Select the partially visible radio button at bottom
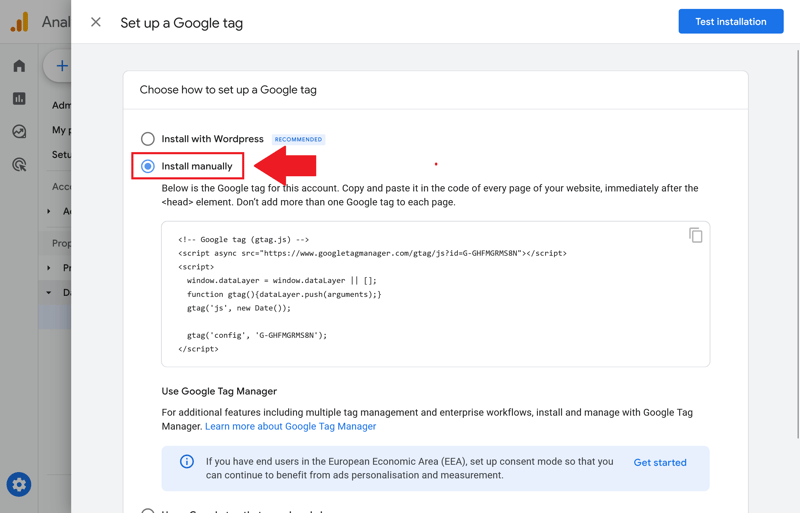 click(x=148, y=510)
